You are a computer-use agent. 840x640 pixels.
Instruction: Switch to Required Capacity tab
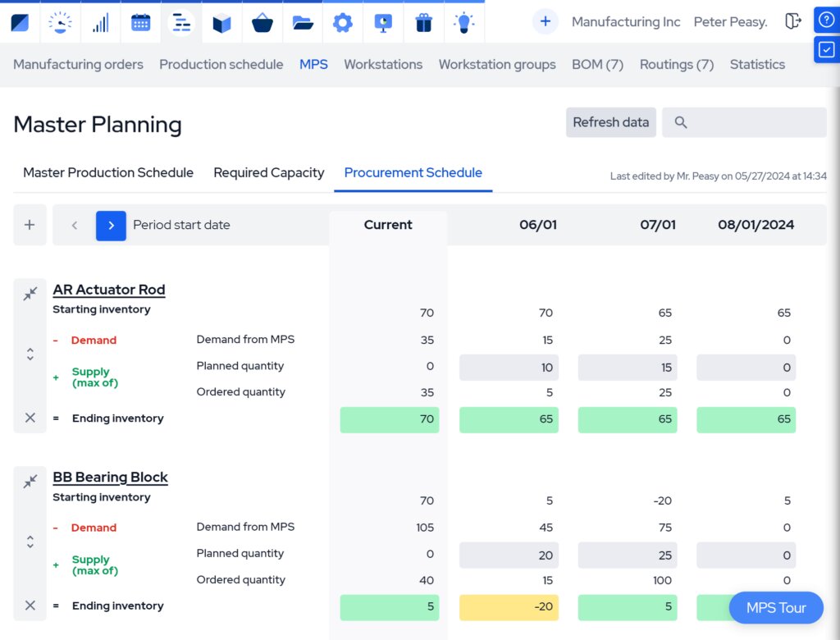tap(268, 173)
